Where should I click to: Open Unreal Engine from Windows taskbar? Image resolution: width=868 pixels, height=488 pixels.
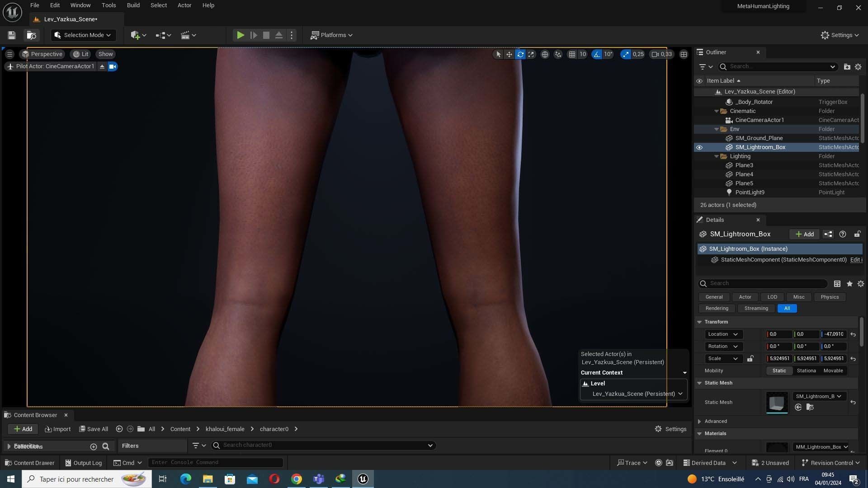click(x=363, y=479)
